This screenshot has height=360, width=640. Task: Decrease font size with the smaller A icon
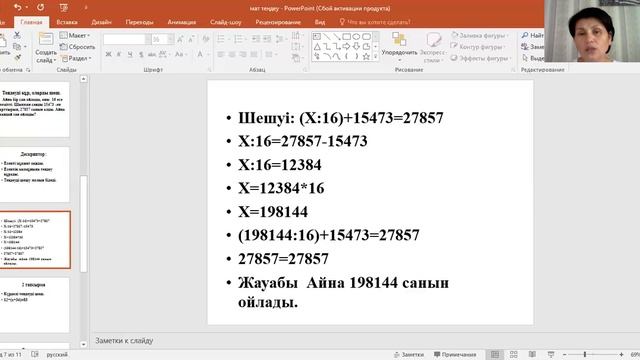[191, 39]
